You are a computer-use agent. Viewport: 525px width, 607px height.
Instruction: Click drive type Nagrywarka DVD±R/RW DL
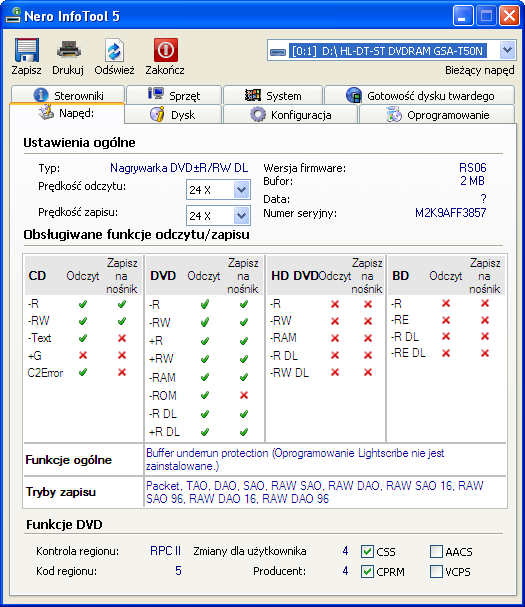coord(179,168)
